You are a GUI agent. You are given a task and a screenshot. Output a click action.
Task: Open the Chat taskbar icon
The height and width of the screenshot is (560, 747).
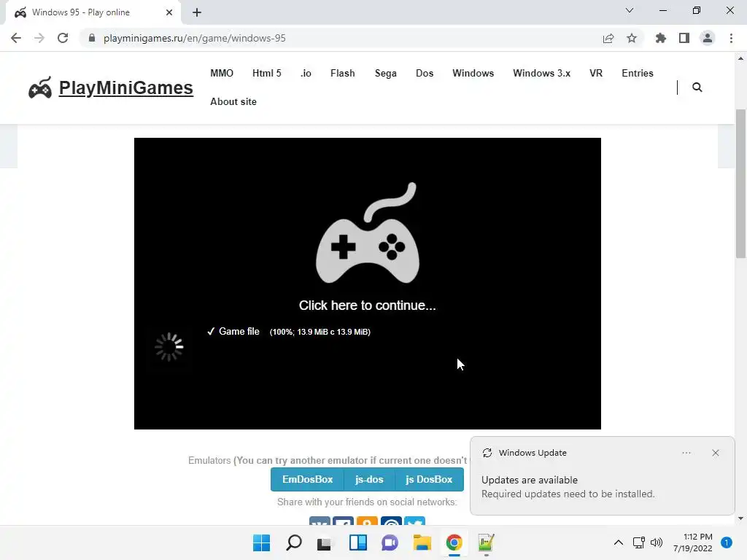point(390,542)
